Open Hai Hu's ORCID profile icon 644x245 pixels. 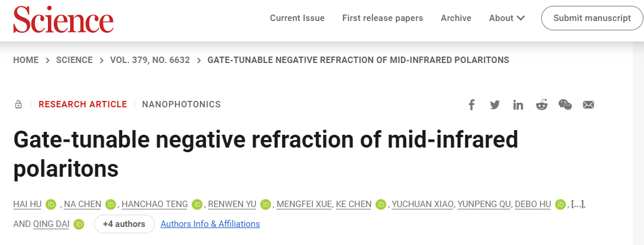coord(51,204)
